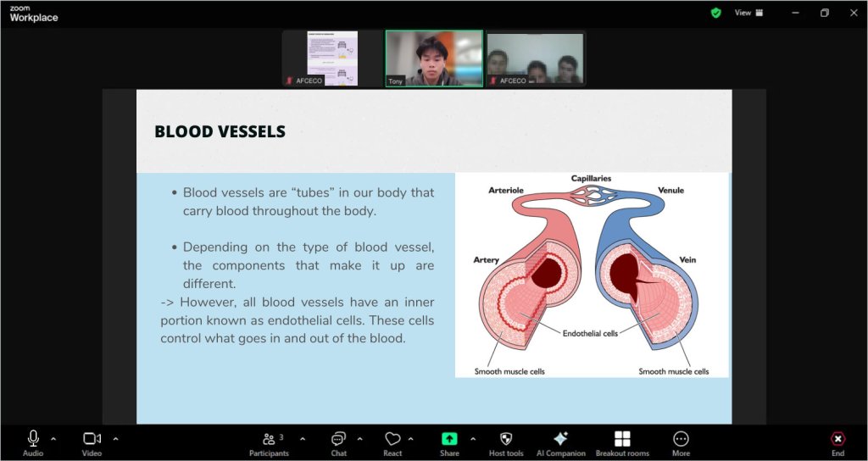Viewport: 868px width, 461px height.
Task: Expand the arrow next to Share
Action: (473, 439)
